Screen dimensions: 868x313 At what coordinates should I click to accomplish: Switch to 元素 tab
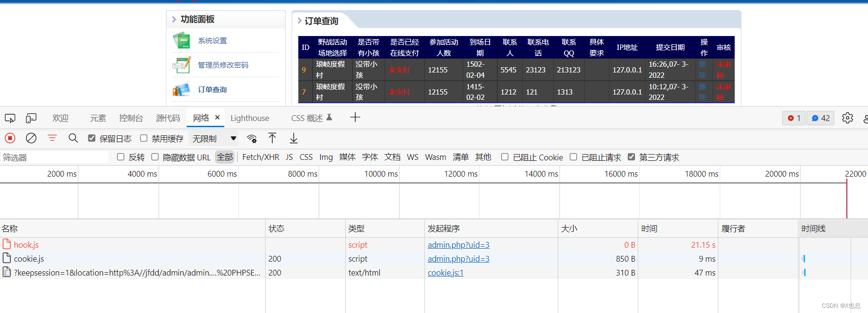(98, 118)
